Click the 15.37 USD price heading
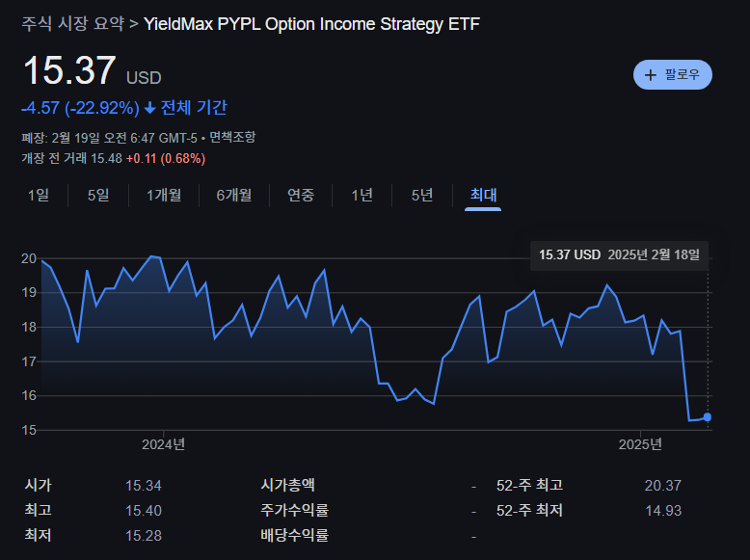The height and width of the screenshot is (560, 750). click(x=92, y=70)
